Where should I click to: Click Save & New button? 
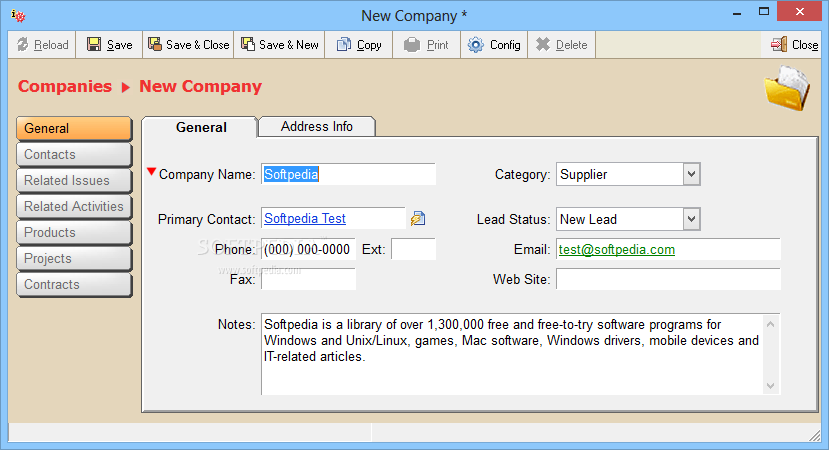(x=279, y=45)
